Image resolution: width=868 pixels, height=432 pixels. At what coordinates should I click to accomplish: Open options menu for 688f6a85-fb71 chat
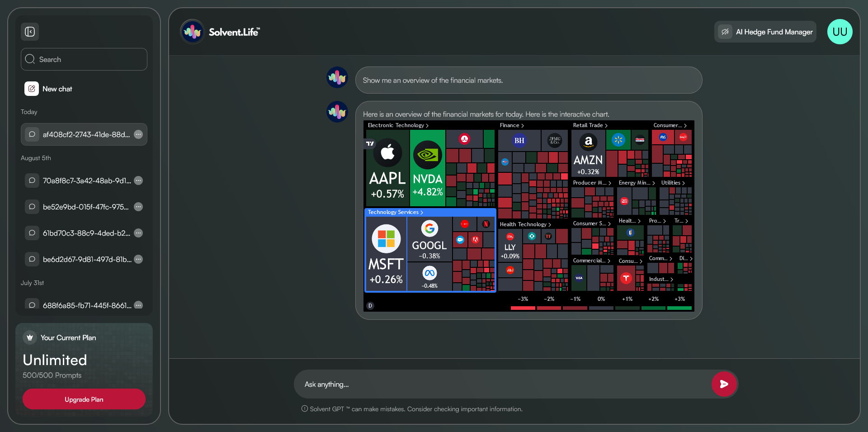click(x=138, y=305)
